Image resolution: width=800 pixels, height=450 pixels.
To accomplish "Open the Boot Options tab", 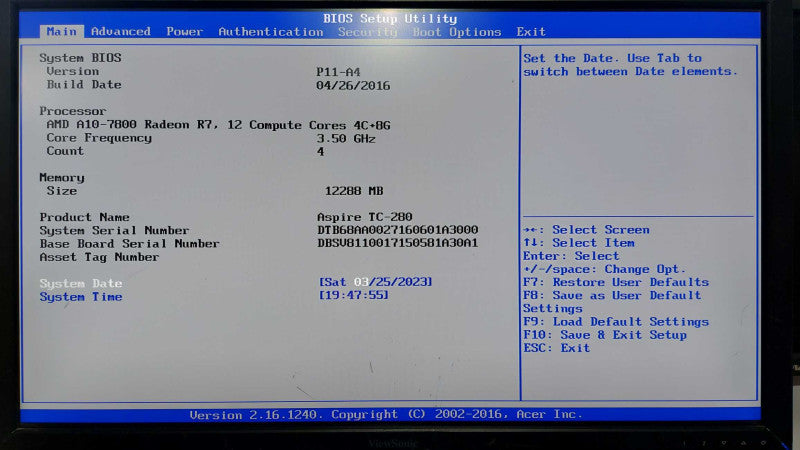I will (457, 32).
